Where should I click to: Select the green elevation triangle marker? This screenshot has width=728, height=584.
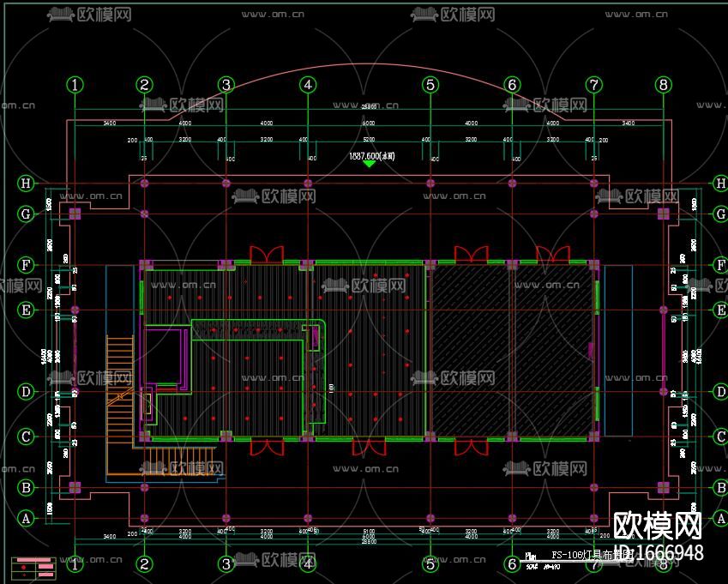[369, 164]
